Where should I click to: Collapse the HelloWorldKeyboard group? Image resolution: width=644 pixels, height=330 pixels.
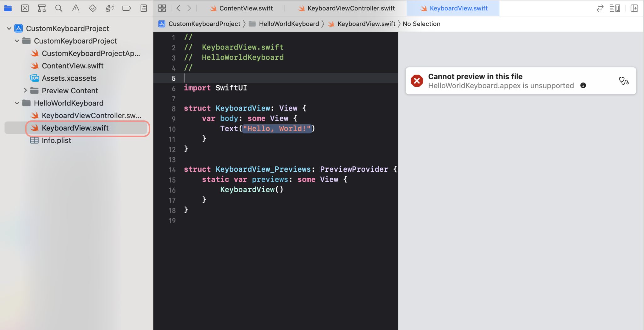[17, 103]
